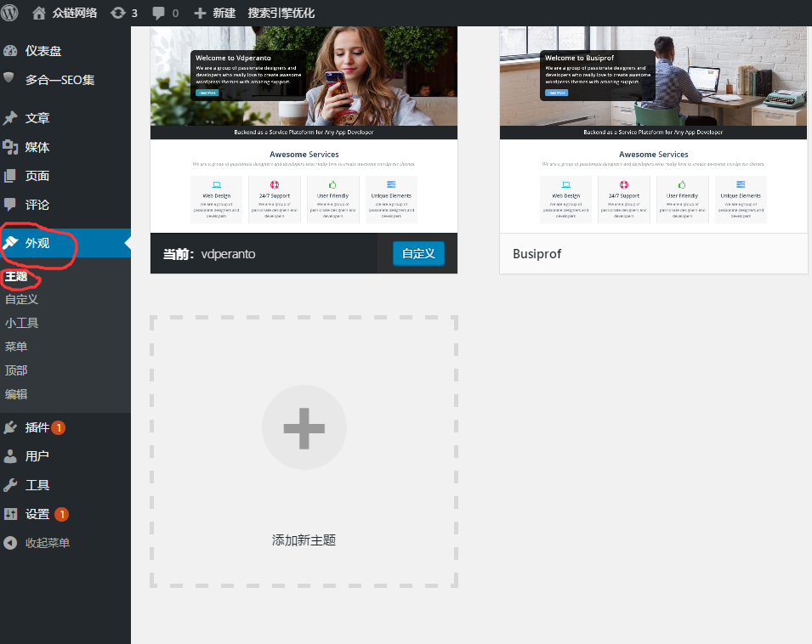Click the updates refresh icon
The height and width of the screenshot is (644, 812).
[116, 13]
